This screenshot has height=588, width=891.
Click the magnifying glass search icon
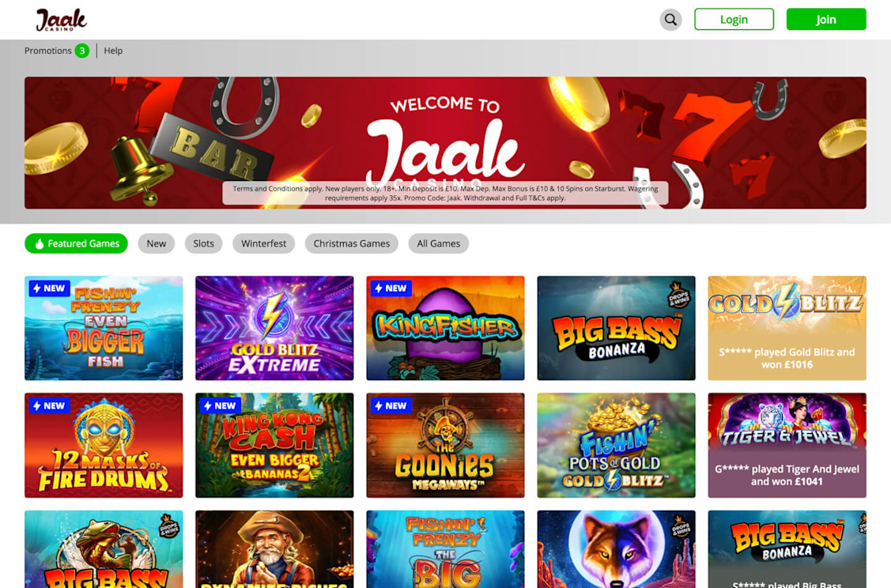[x=670, y=19]
